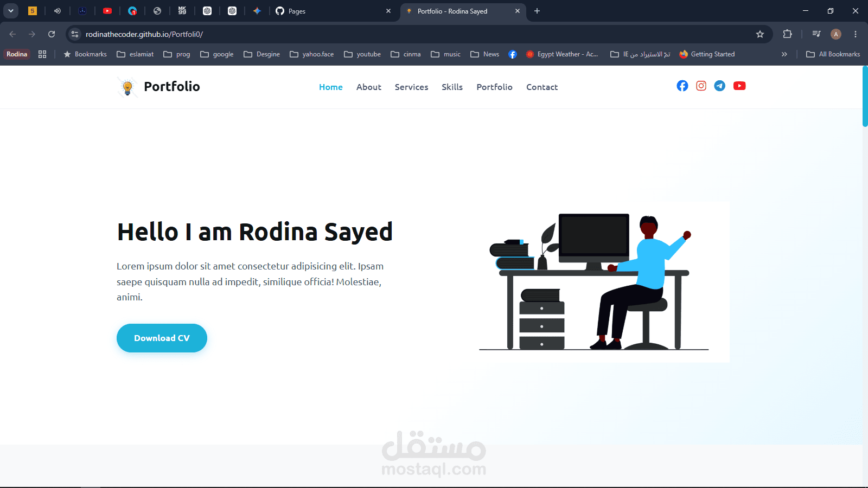The height and width of the screenshot is (488, 868).
Task: Go to Home nav link
Action: coord(331,87)
